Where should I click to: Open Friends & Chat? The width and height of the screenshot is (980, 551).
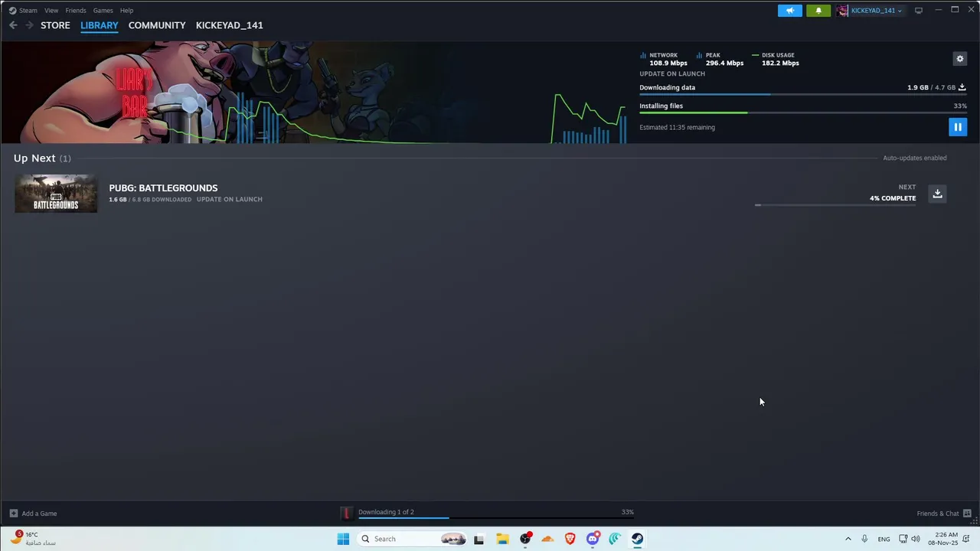coord(944,514)
